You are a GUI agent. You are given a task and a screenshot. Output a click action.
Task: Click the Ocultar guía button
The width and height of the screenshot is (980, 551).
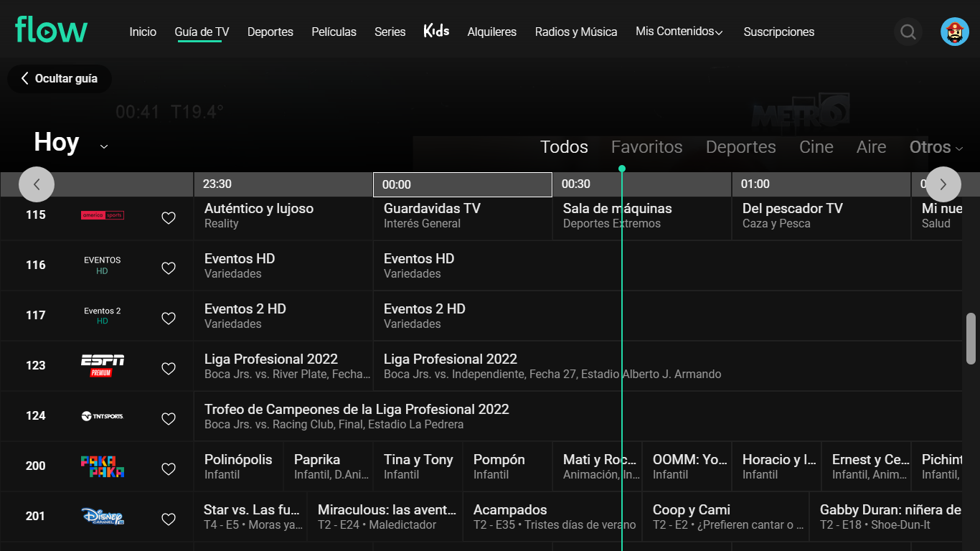pos(60,79)
